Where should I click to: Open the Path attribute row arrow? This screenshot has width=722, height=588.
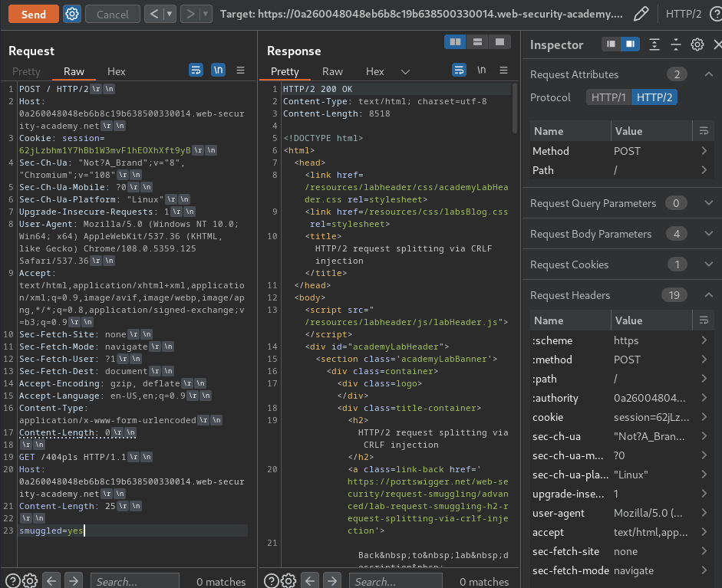(x=704, y=170)
